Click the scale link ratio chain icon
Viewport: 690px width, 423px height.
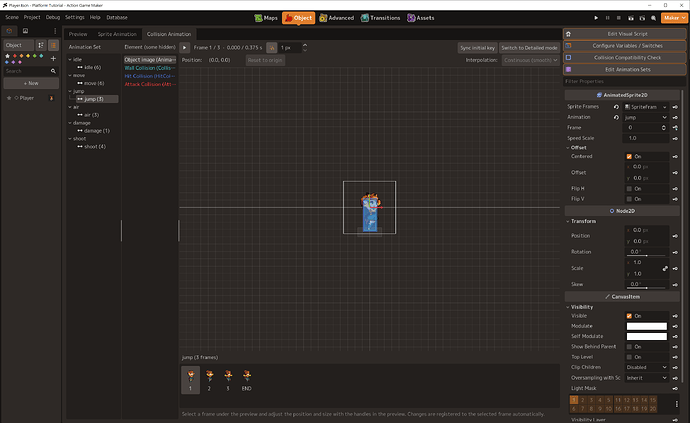pyautogui.click(x=665, y=268)
